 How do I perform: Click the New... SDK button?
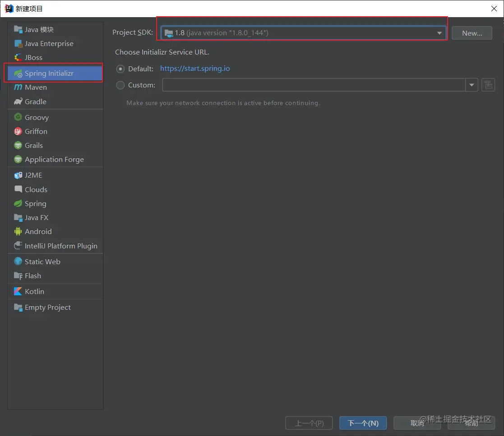472,33
